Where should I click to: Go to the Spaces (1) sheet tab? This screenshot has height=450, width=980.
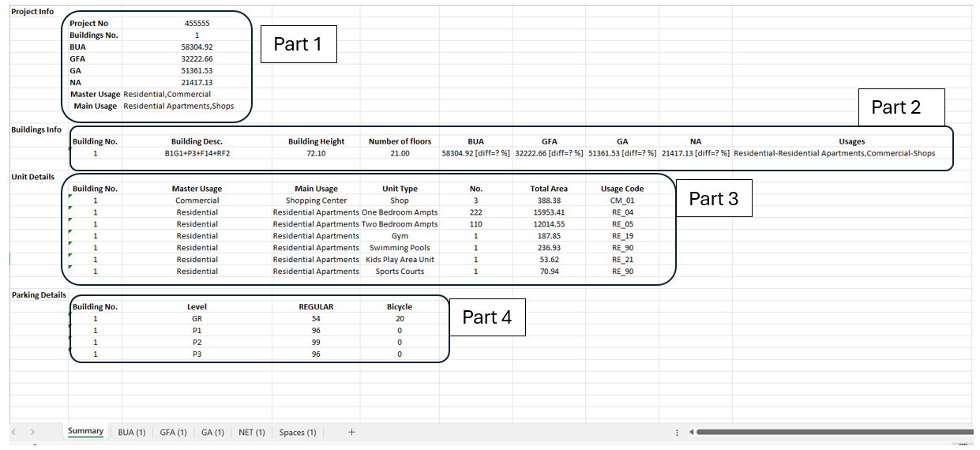pyautogui.click(x=298, y=432)
